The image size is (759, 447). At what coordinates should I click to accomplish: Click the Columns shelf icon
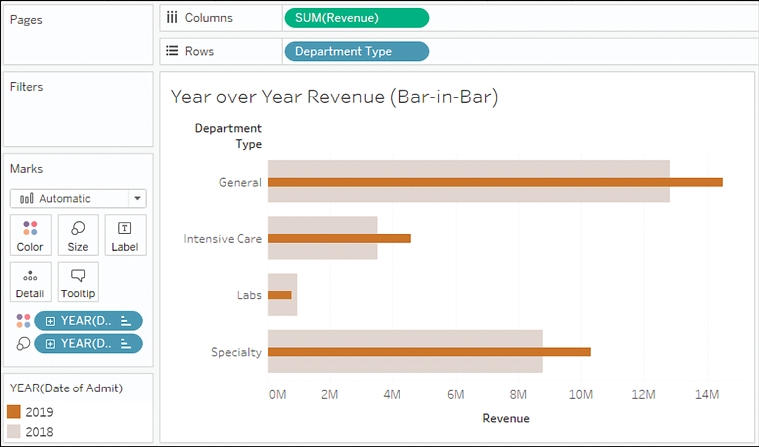tap(172, 18)
